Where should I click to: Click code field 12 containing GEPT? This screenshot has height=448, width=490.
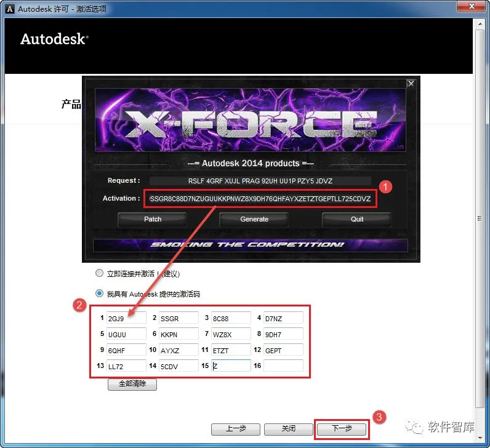point(283,350)
